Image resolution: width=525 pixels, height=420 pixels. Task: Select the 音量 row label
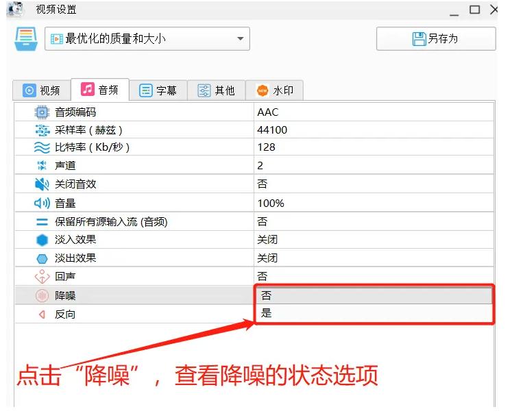65,203
